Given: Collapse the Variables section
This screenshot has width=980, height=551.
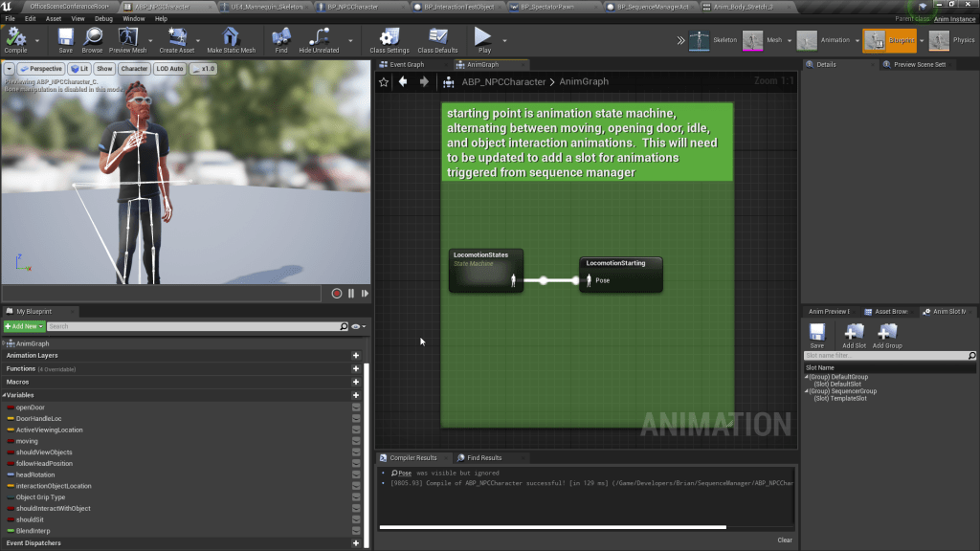Looking at the screenshot, I should 5,395.
